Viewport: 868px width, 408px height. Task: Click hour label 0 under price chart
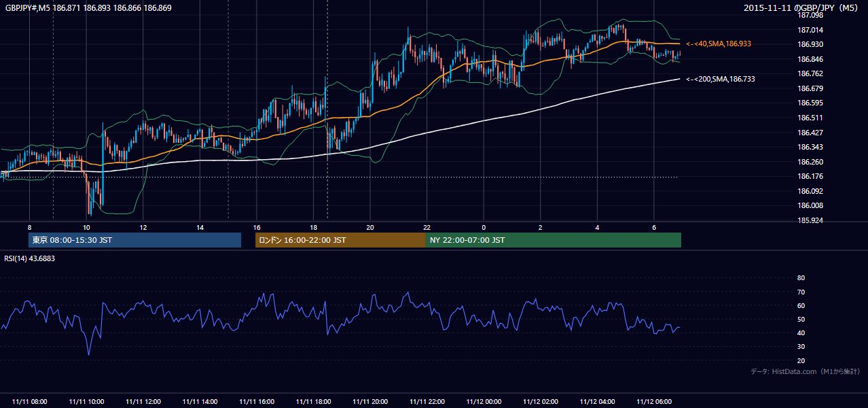[484, 227]
